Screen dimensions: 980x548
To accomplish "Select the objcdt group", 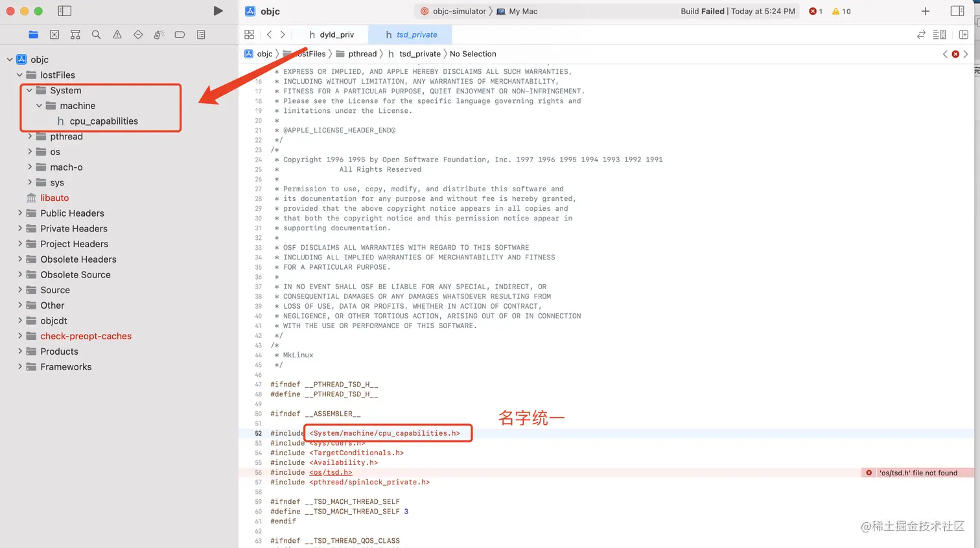I will (x=46, y=320).
